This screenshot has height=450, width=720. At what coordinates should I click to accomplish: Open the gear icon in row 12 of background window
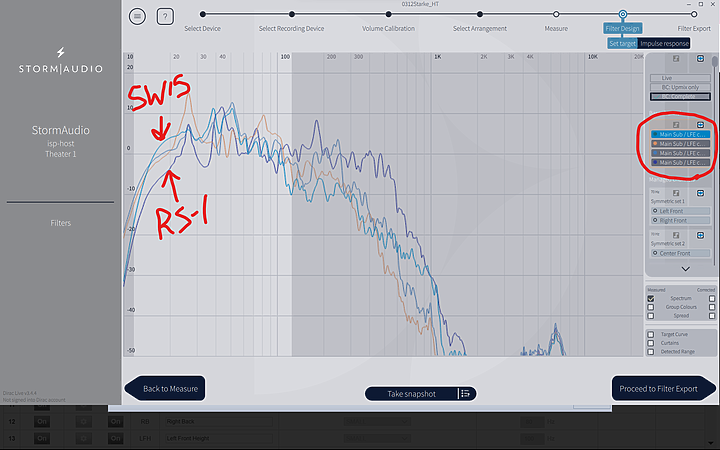84,422
